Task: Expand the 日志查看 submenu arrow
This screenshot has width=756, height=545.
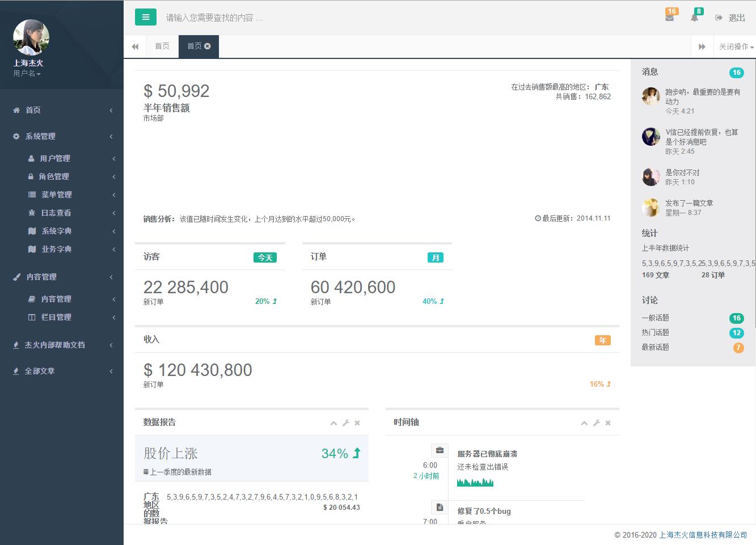Action: [113, 213]
